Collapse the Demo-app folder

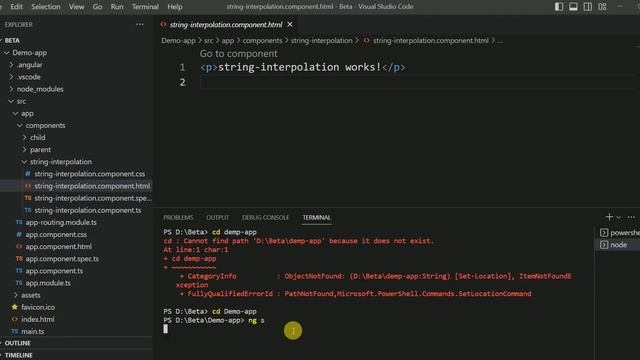coord(25,53)
